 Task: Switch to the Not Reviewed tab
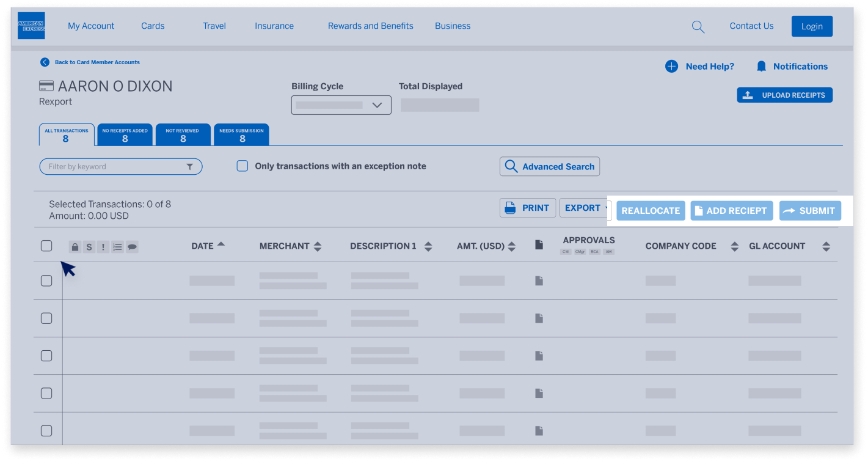(x=183, y=135)
